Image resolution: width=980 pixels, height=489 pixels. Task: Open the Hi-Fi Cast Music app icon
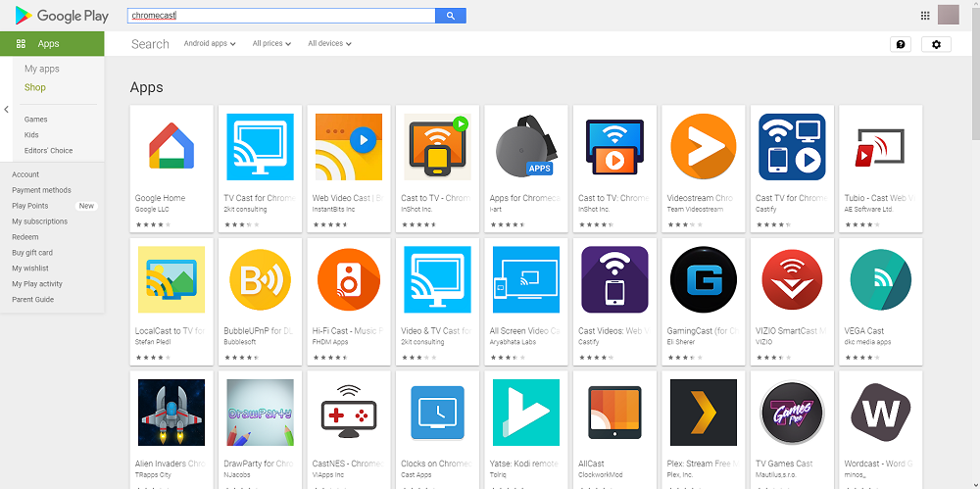coord(349,279)
